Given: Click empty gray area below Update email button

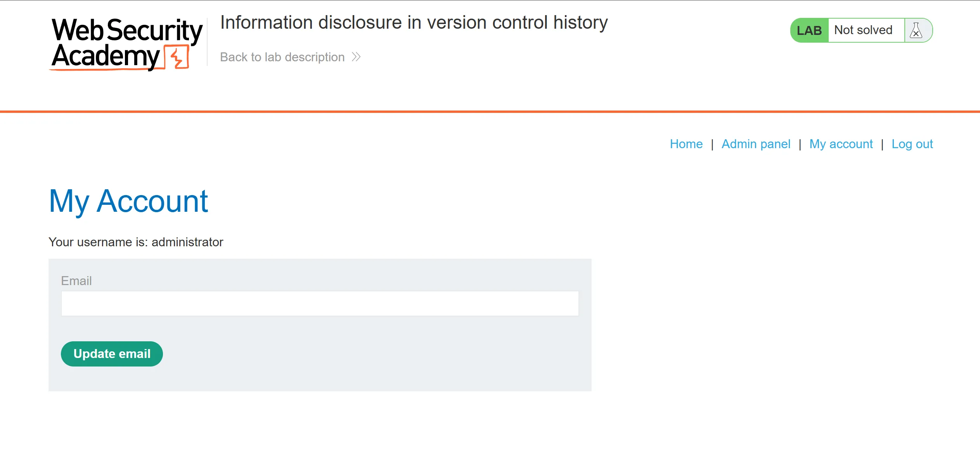Looking at the screenshot, I should coord(320,379).
